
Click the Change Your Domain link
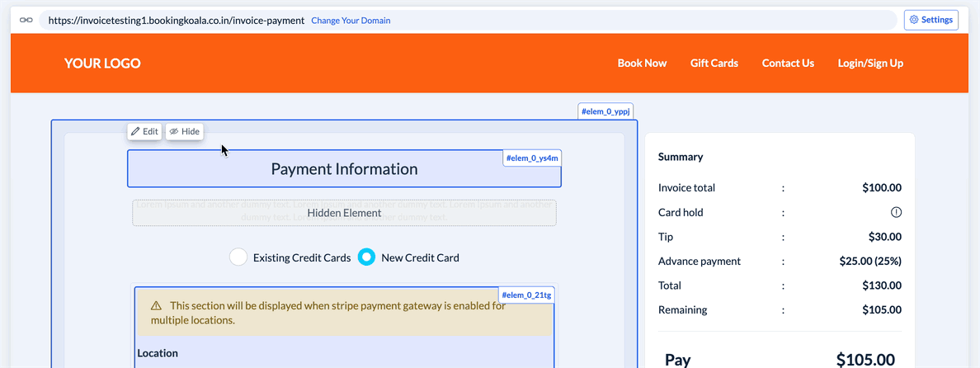pos(351,20)
